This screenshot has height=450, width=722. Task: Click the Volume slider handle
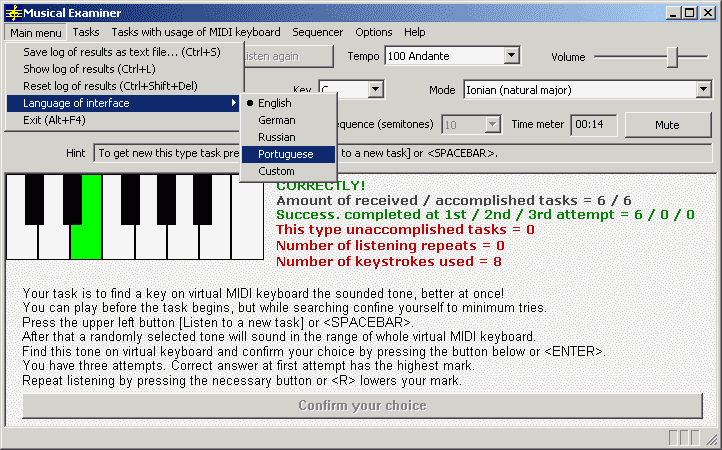coord(672,57)
